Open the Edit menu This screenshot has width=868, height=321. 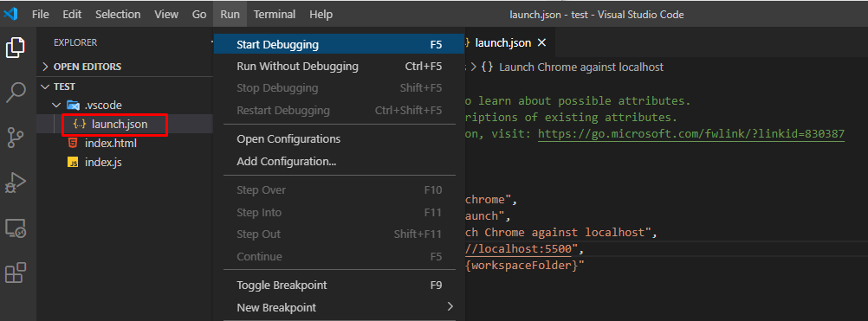[72, 15]
